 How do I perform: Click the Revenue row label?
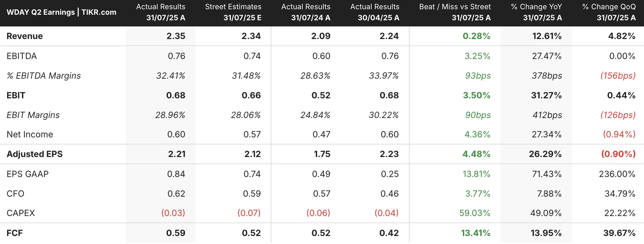[x=25, y=36]
